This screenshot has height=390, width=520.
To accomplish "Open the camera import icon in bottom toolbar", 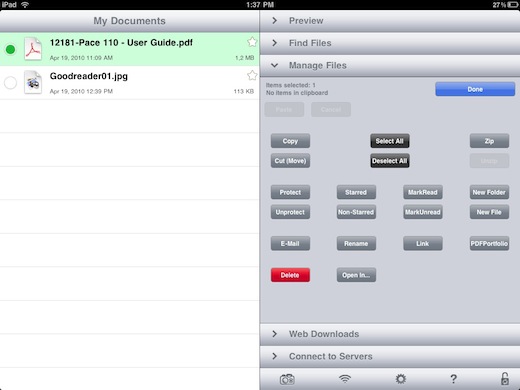I will tap(287, 379).
